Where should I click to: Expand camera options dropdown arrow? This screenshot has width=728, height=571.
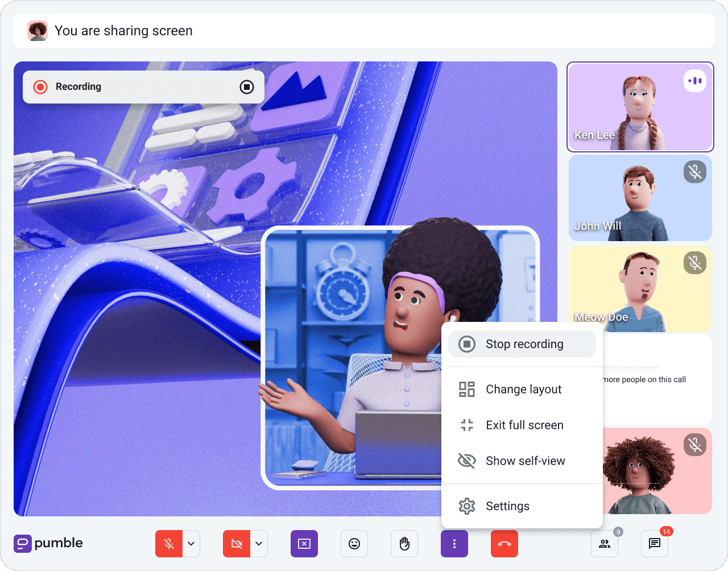click(259, 544)
